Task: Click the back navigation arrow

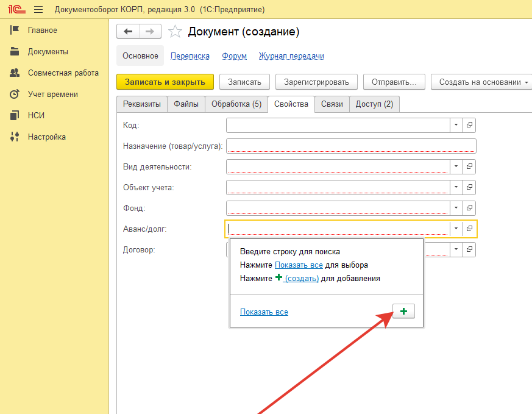Action: [128, 32]
